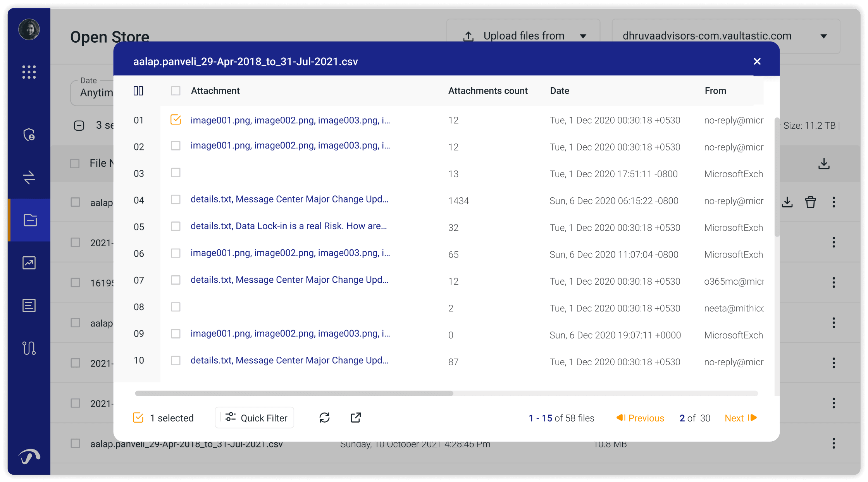This screenshot has height=482, width=868.
Task: Uncheck the checkbox for row 01
Action: pos(176,120)
